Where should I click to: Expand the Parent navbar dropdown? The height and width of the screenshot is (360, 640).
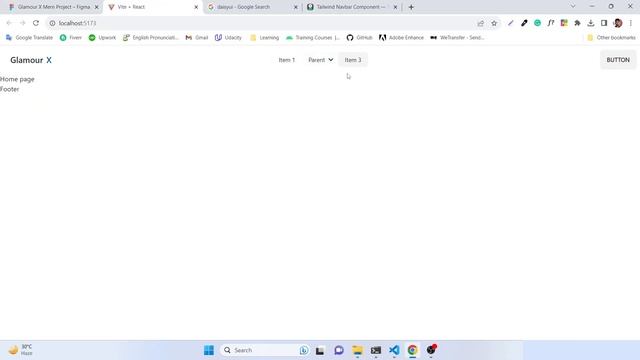pos(321,60)
